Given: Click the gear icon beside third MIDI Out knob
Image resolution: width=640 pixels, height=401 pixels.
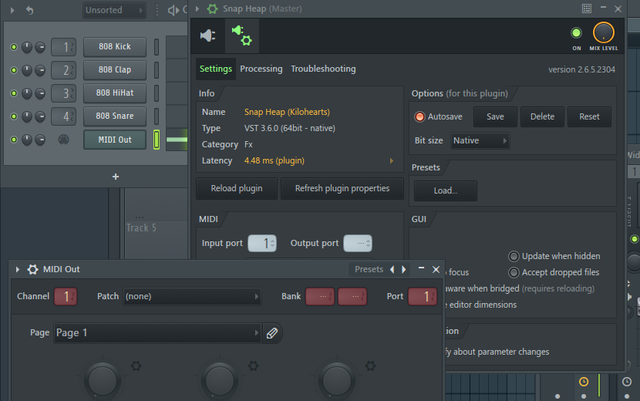Looking at the screenshot, I should tap(370, 365).
